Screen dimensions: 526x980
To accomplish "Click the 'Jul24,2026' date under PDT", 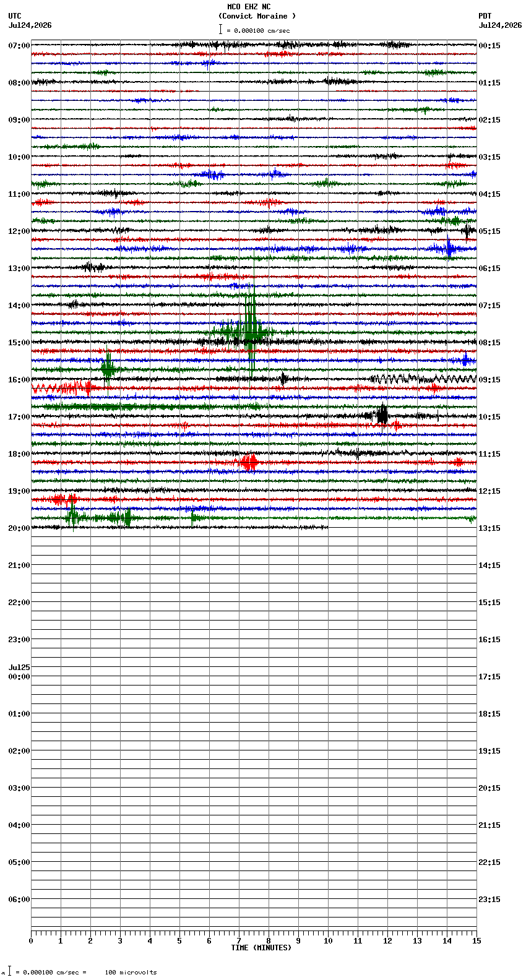I will 500,25.
